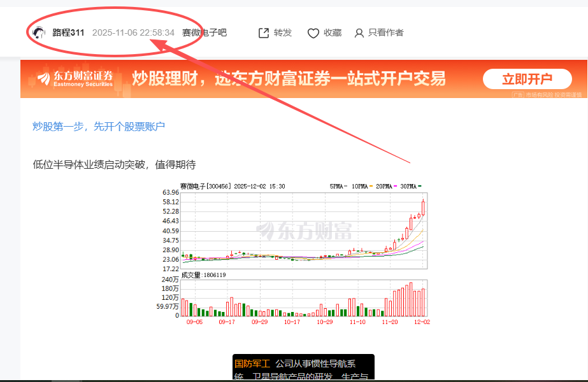Click the 收藏 text label

point(333,32)
